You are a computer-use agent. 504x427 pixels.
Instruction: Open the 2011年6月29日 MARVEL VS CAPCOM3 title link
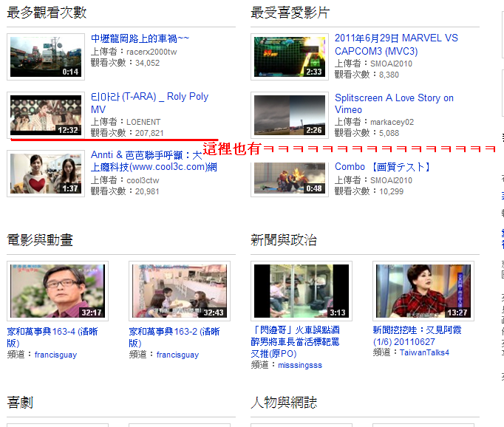coord(396,44)
